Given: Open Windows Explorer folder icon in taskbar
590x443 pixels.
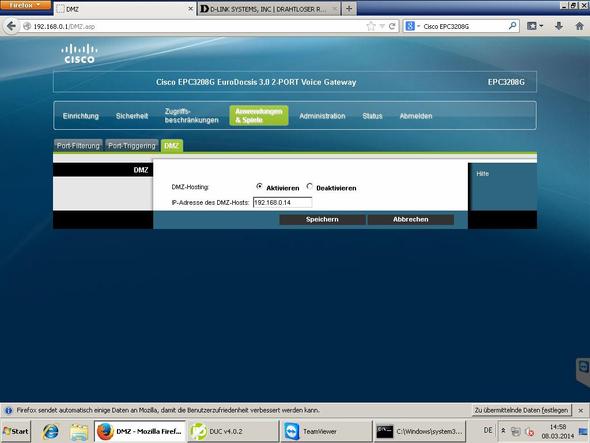Looking at the screenshot, I should coord(79,431).
